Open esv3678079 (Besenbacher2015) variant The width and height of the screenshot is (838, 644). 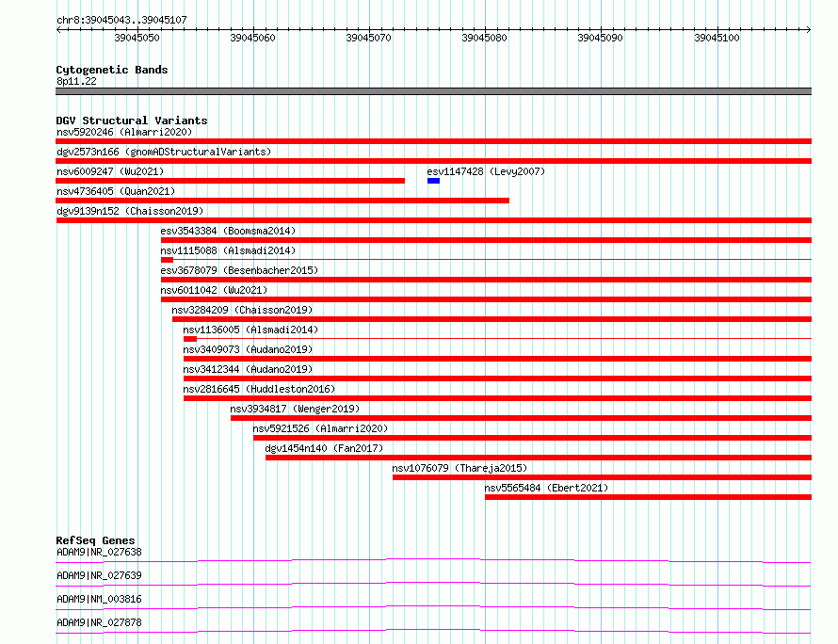click(x=239, y=270)
